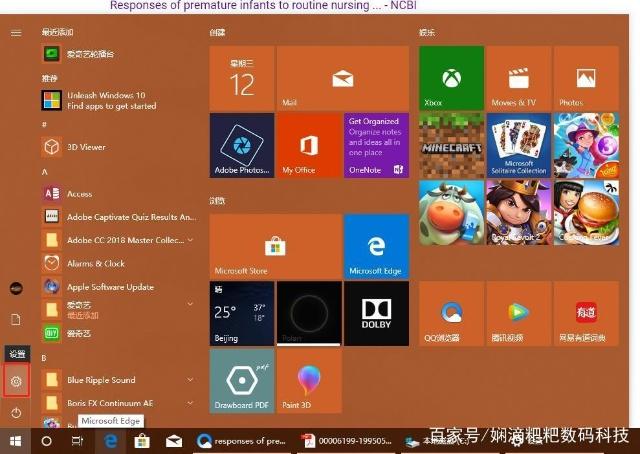Switch to the 00006199 PDF window
640x454 pixels.
[346, 441]
